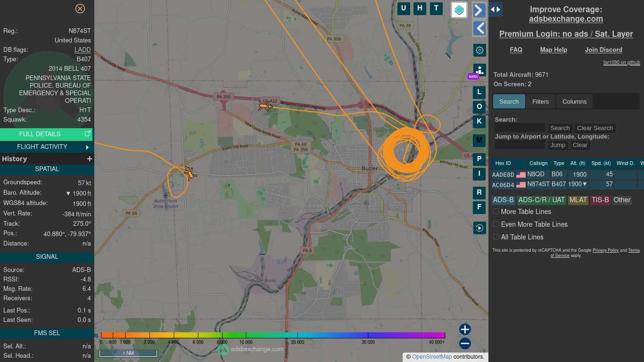Screen dimensions: 644x362
Task: Open the LADD DB flags link
Action: click(x=83, y=50)
